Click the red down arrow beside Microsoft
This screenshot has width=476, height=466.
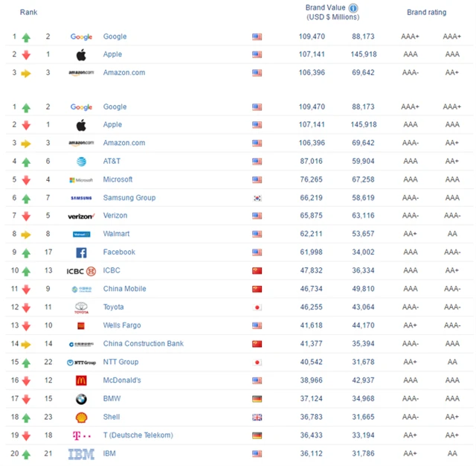(x=26, y=180)
